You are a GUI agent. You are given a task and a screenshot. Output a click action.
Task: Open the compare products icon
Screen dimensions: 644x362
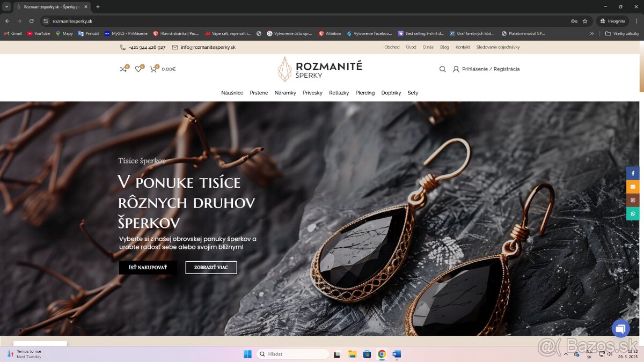123,69
